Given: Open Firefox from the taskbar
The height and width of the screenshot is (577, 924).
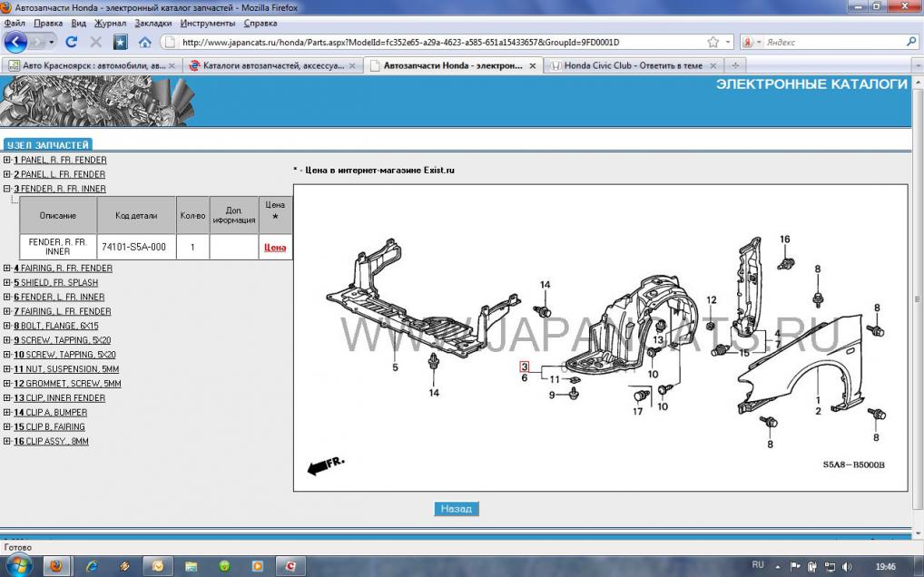Looking at the screenshot, I should point(56,566).
